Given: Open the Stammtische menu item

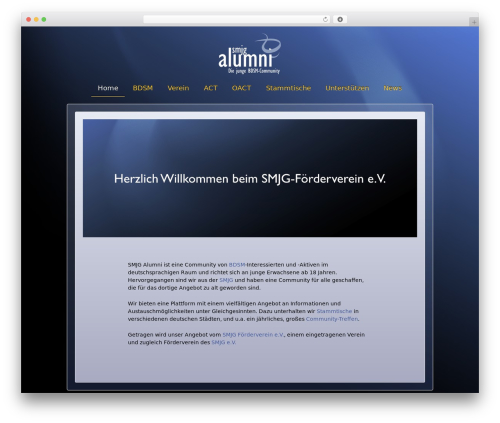Looking at the screenshot, I should (288, 88).
